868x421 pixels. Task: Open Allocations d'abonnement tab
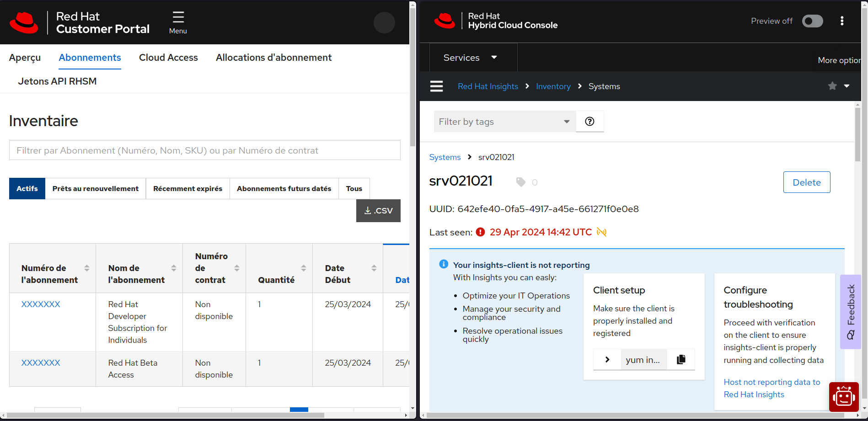click(x=273, y=58)
